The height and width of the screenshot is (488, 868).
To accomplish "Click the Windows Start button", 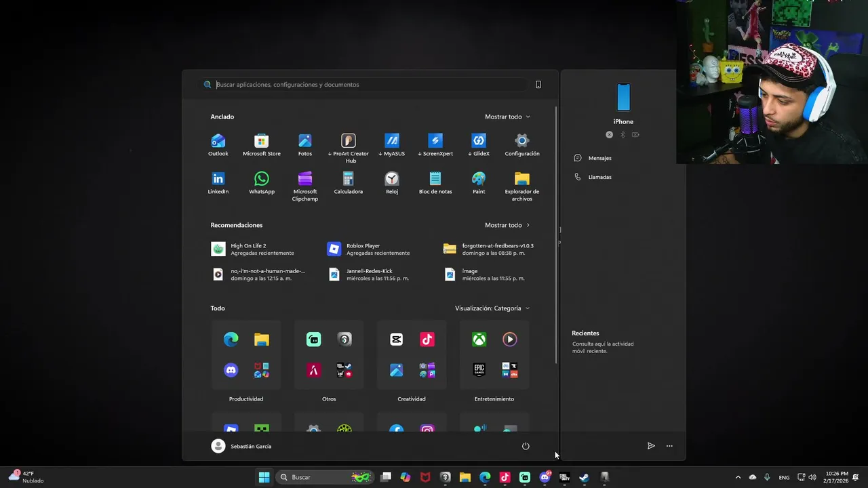I will [264, 477].
